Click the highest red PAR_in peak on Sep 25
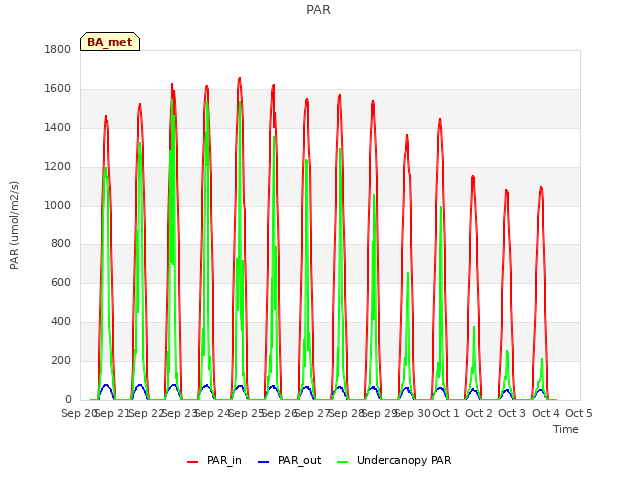Viewport: 640px width, 480px height. click(240, 78)
